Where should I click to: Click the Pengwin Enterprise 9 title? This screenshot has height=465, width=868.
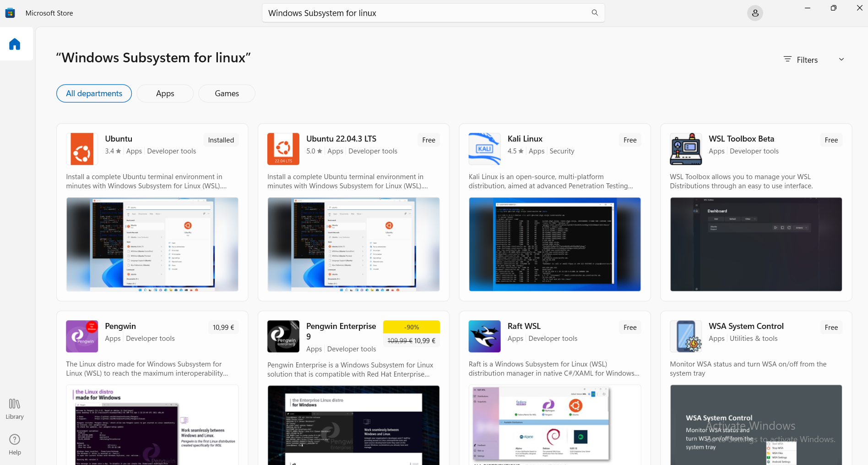click(341, 331)
